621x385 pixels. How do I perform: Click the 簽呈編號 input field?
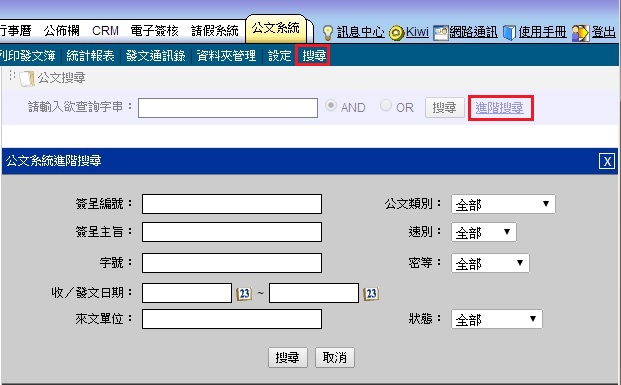click(x=232, y=204)
